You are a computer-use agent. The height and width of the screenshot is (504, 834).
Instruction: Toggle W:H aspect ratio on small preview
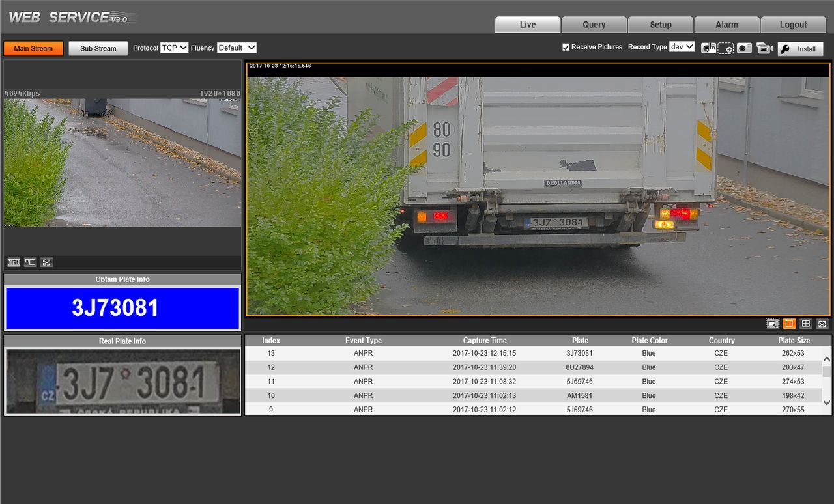coord(14,262)
